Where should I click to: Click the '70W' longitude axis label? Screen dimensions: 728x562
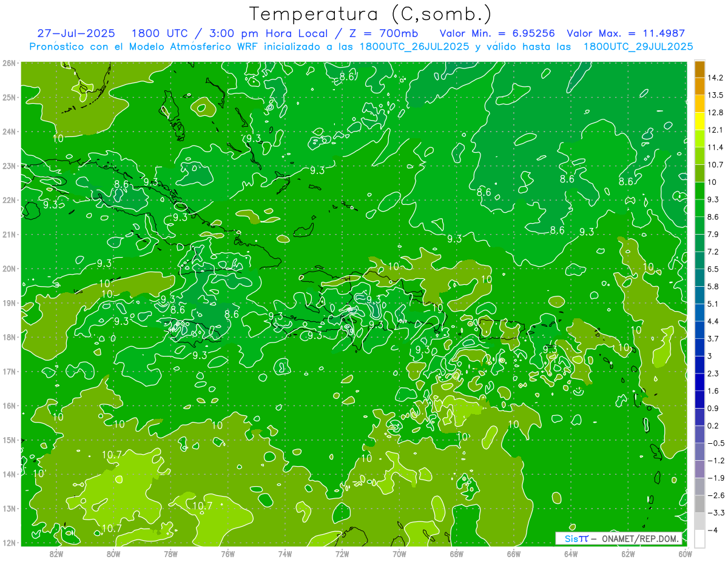(x=399, y=553)
